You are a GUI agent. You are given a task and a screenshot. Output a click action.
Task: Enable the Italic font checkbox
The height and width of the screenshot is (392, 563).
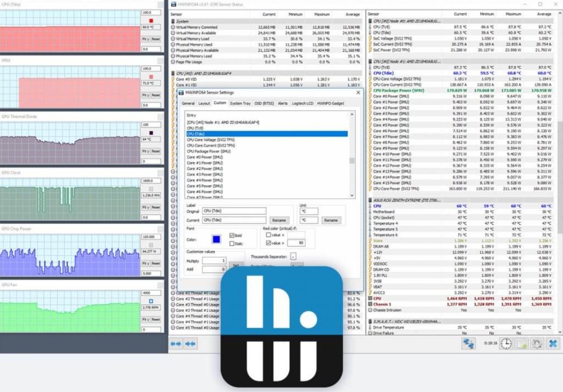click(232, 243)
